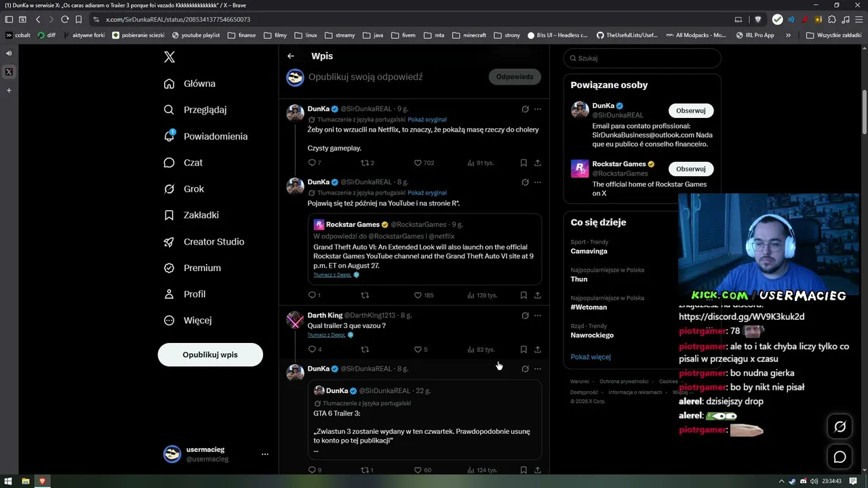Open Camavinga trend

click(589, 251)
